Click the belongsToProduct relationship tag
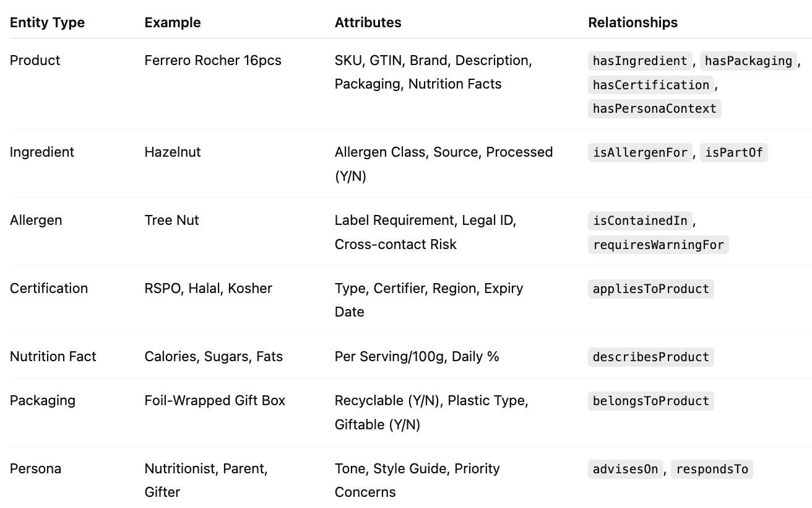Viewport: 812px width, 508px height. pos(651,401)
